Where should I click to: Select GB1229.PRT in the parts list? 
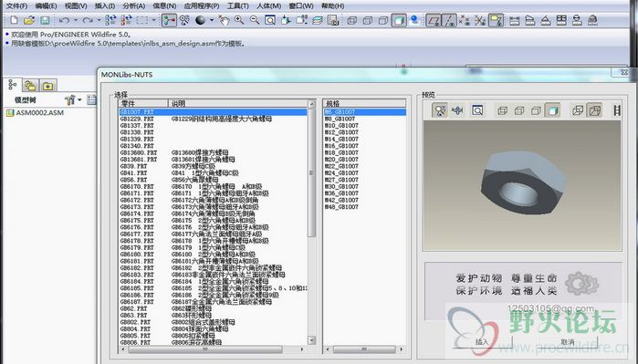pyautogui.click(x=137, y=119)
